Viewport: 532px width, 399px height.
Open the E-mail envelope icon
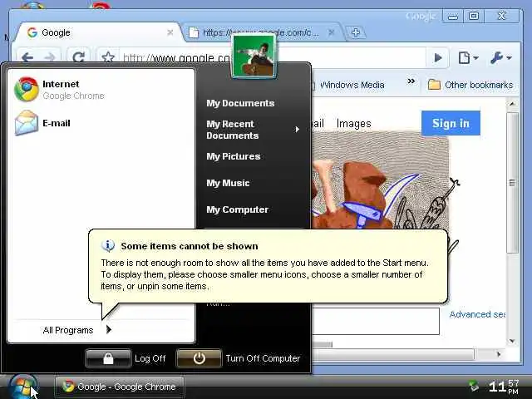[27, 123]
